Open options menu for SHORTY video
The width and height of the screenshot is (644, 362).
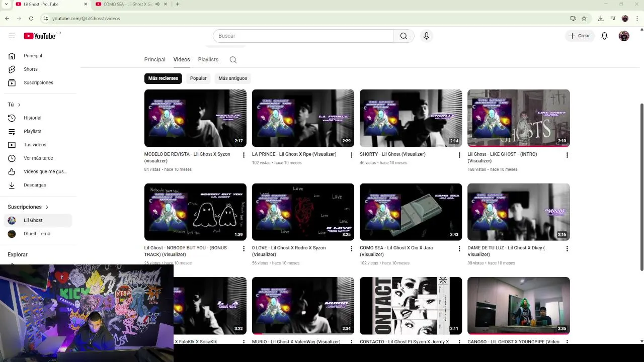pyautogui.click(x=459, y=155)
